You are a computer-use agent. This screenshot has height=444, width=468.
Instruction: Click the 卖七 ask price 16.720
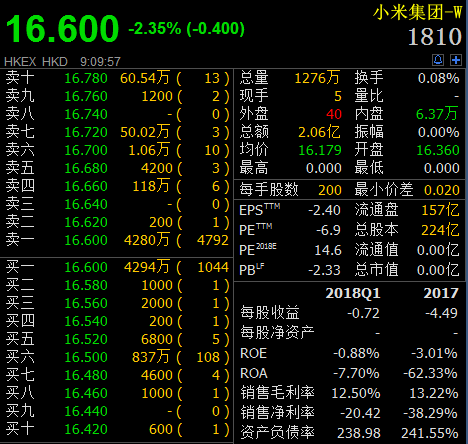pyautogui.click(x=86, y=132)
